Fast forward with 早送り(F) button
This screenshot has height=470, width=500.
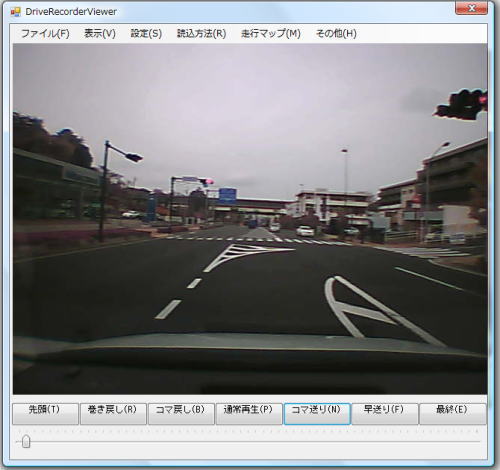[x=385, y=414]
